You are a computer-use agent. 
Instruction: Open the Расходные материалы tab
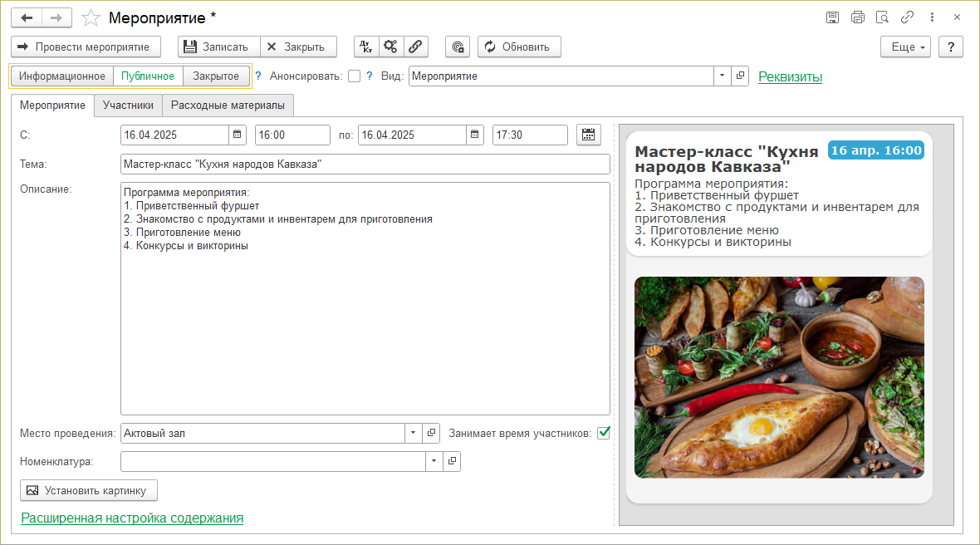coord(228,106)
